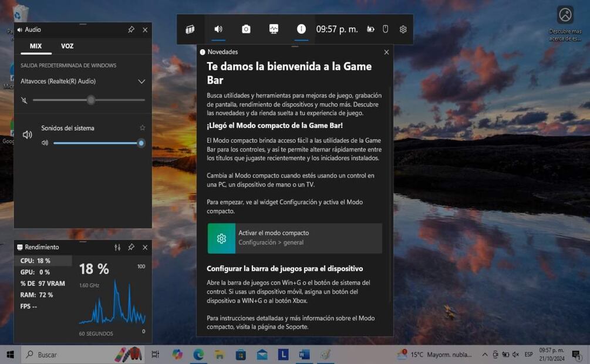Pin the Audio widget

click(131, 30)
